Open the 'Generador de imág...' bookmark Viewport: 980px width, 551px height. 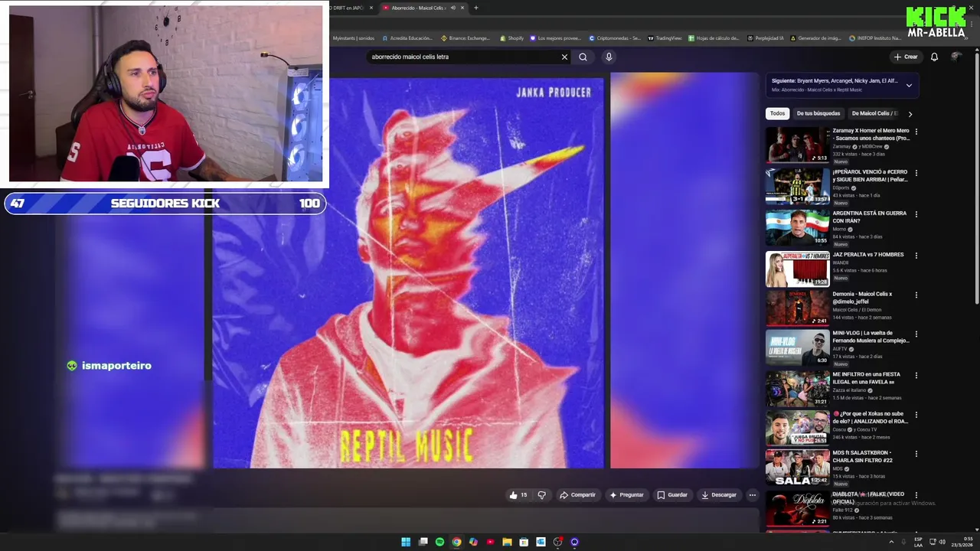[x=815, y=38]
